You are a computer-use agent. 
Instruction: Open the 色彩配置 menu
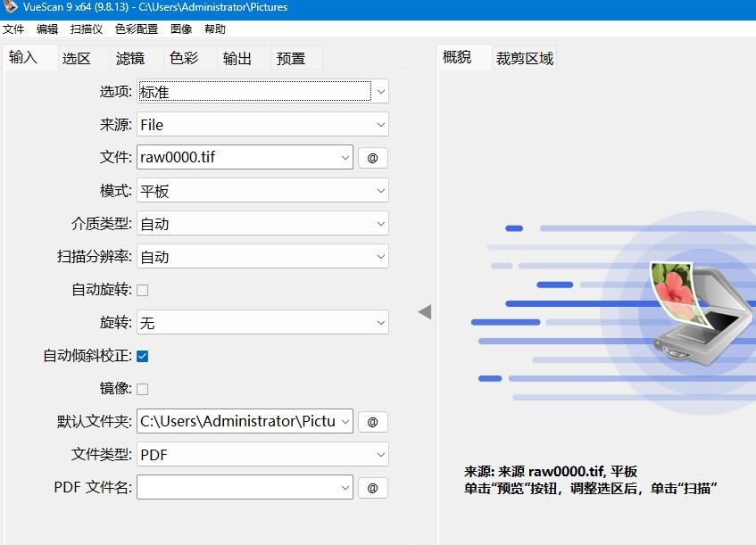pos(137,29)
